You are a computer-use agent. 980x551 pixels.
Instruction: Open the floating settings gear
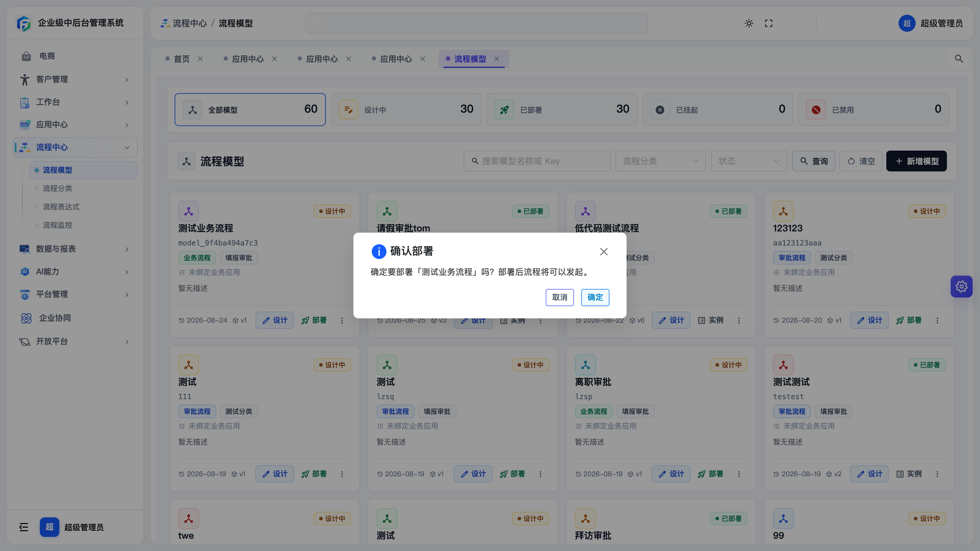tap(961, 286)
